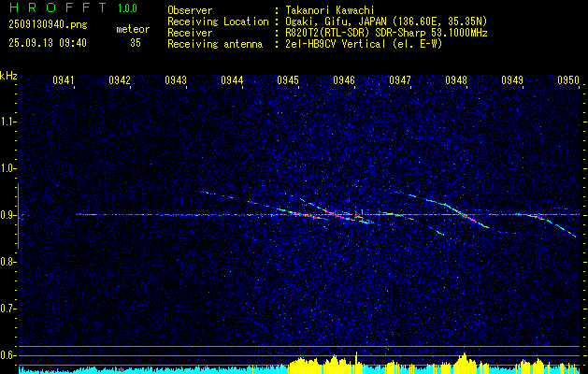This screenshot has height=374, width=588.
Task: Click the 0944 time marker
Action: pos(232,79)
